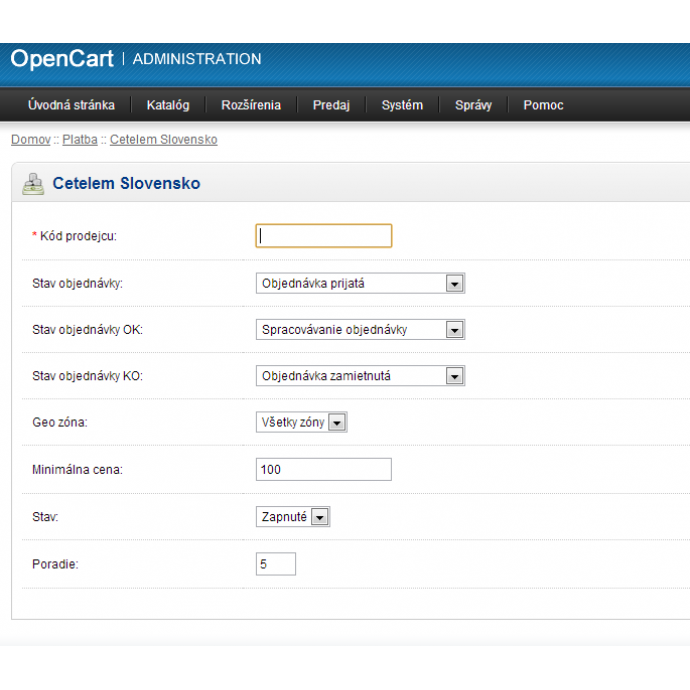Viewport: 690px width, 690px height.
Task: Expand the Stav objednávky dropdown
Action: point(360,283)
